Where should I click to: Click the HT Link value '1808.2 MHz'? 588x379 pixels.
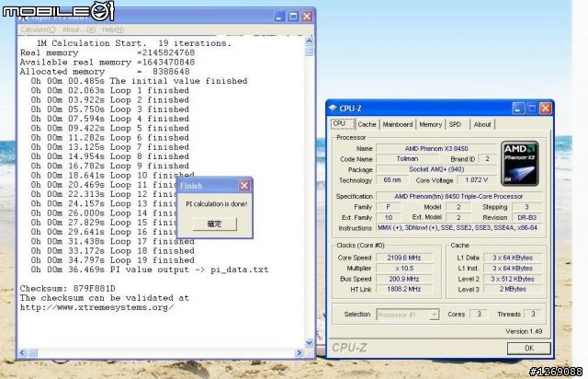(404, 289)
